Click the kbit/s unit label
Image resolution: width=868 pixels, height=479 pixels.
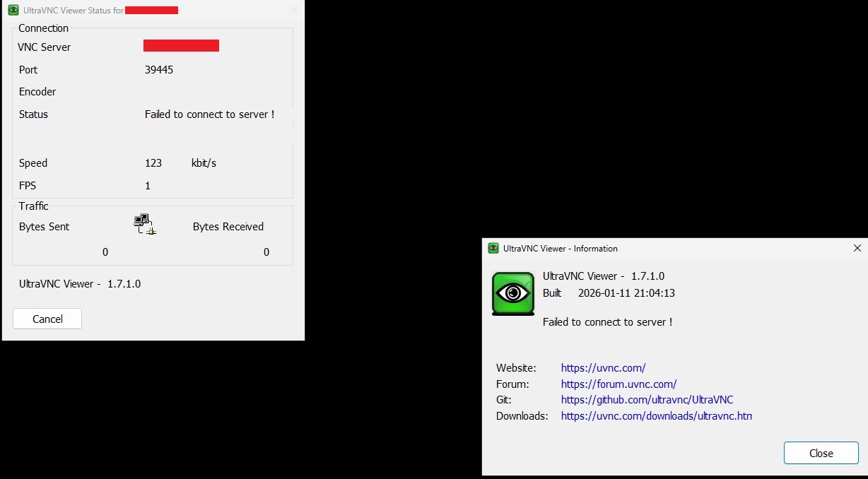[x=204, y=163]
